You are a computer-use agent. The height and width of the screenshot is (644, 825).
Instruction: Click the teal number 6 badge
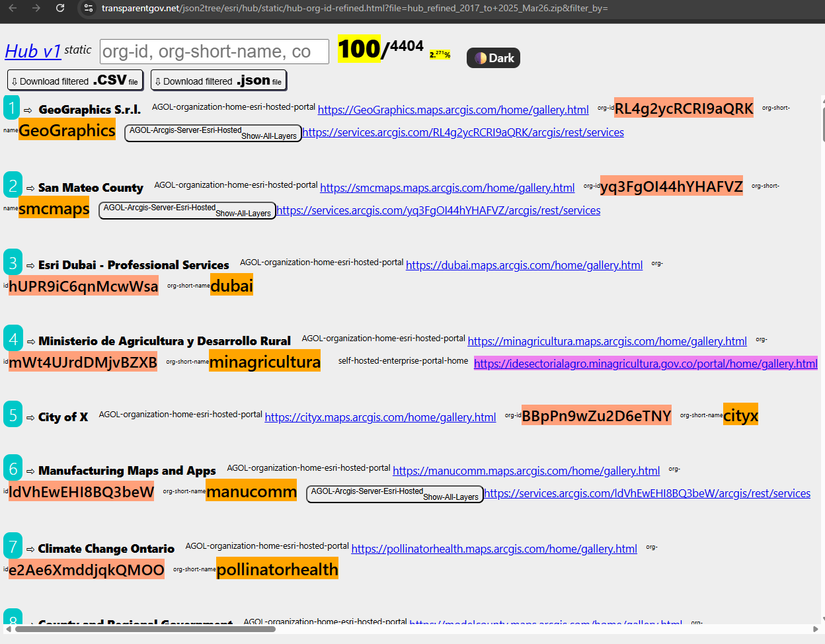(13, 468)
